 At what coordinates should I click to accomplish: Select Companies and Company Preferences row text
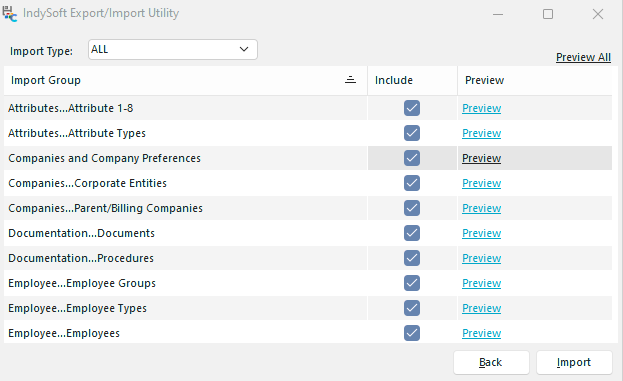click(x=104, y=158)
